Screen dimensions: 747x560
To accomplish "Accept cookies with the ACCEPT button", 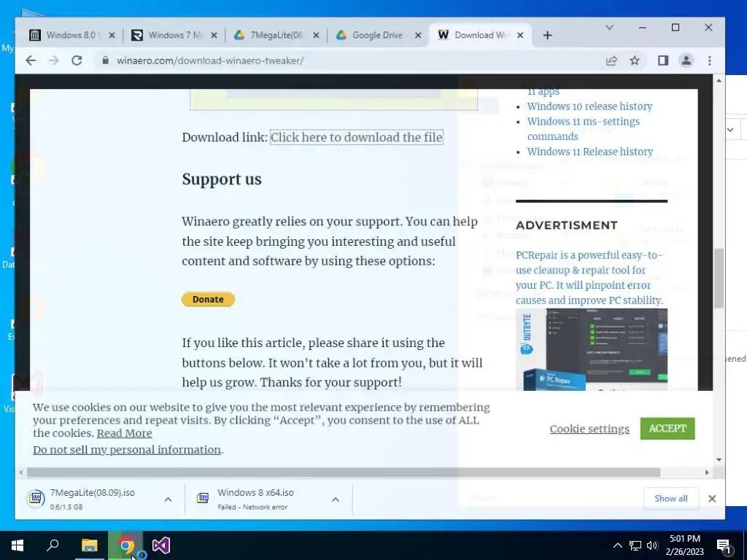I will pyautogui.click(x=667, y=429).
